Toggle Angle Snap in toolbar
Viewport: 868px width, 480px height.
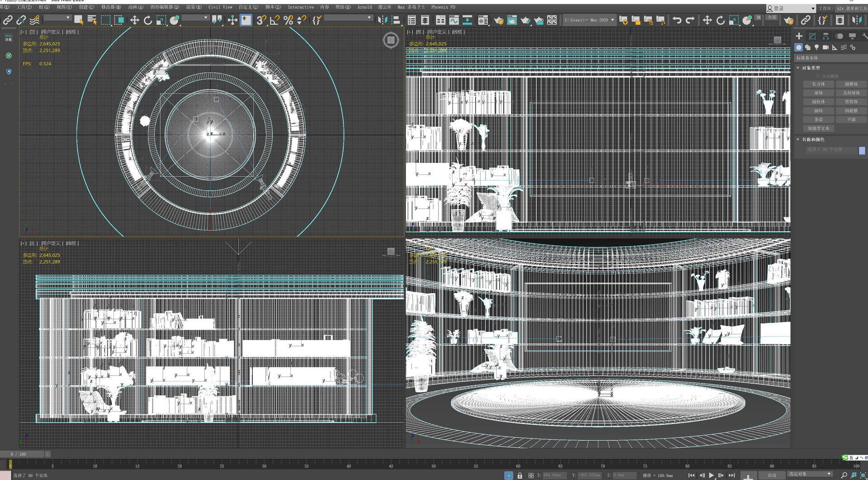click(275, 20)
